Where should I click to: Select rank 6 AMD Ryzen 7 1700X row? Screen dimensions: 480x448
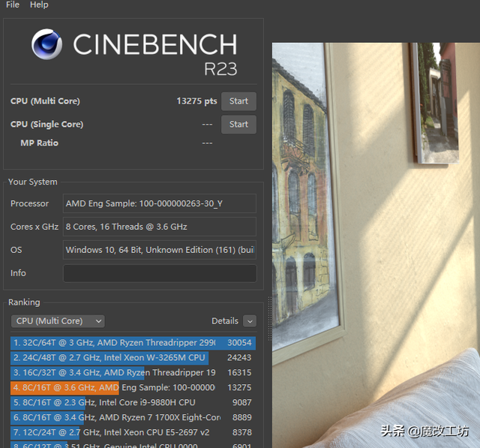(133, 417)
